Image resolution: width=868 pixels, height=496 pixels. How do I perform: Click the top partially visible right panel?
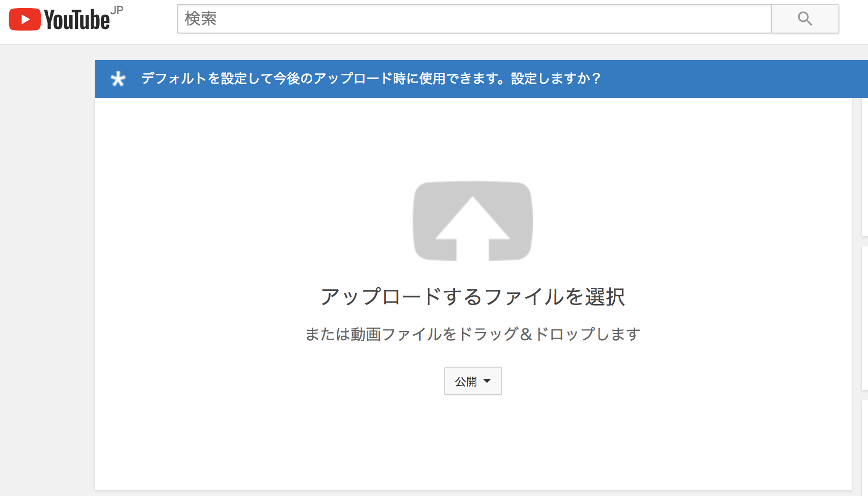864,168
